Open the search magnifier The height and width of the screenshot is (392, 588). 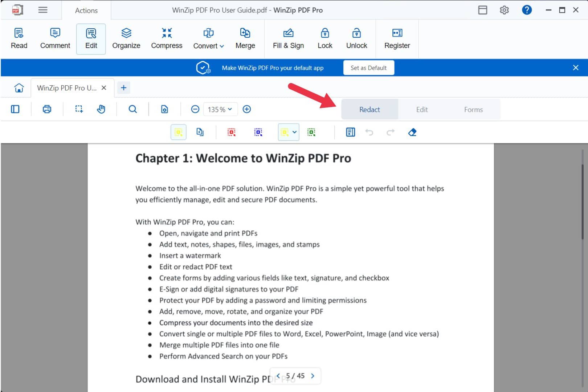pyautogui.click(x=133, y=109)
